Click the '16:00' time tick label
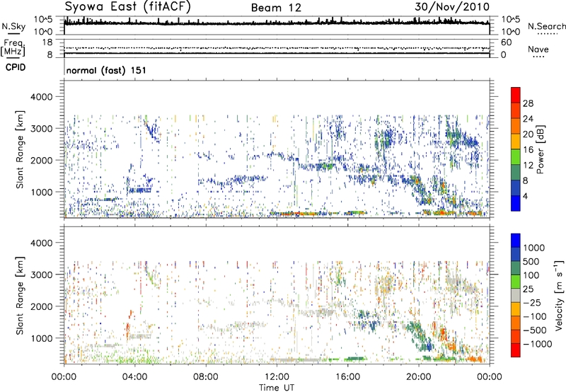This screenshot has width=566, height=392. click(x=347, y=377)
